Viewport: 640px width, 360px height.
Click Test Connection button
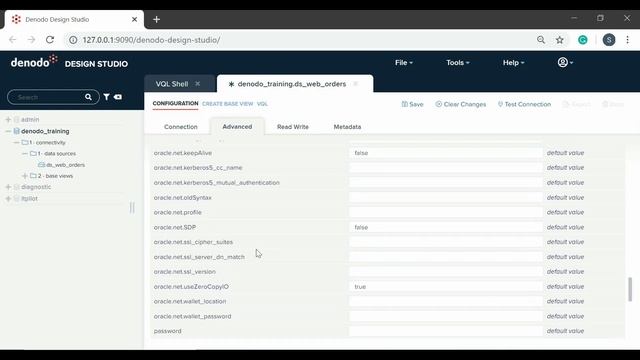[524, 104]
